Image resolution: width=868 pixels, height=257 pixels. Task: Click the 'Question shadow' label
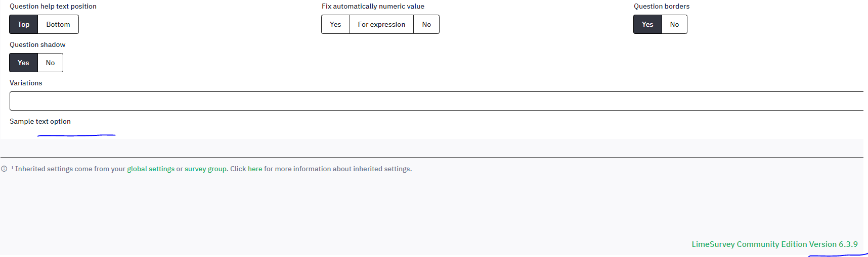(37, 45)
